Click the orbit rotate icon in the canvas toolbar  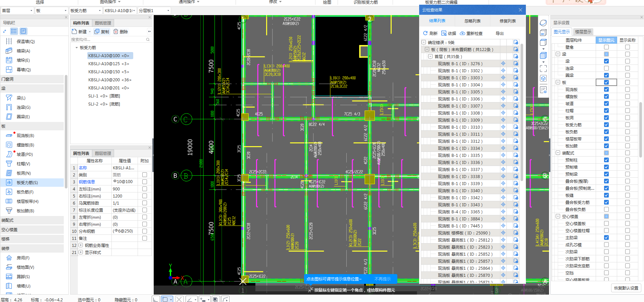pos(543,23)
